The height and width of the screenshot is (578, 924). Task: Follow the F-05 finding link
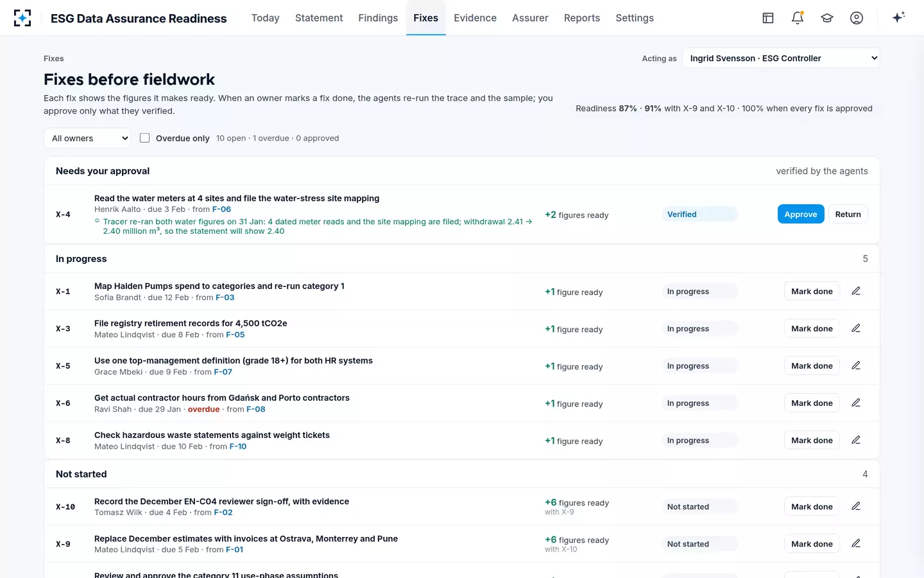[x=235, y=335]
